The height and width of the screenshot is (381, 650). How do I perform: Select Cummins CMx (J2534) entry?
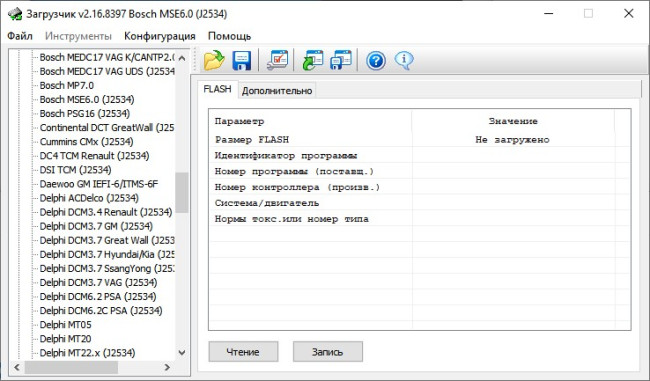point(87,142)
